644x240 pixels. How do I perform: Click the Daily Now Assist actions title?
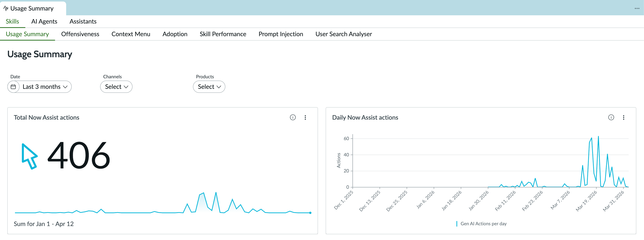pyautogui.click(x=365, y=118)
